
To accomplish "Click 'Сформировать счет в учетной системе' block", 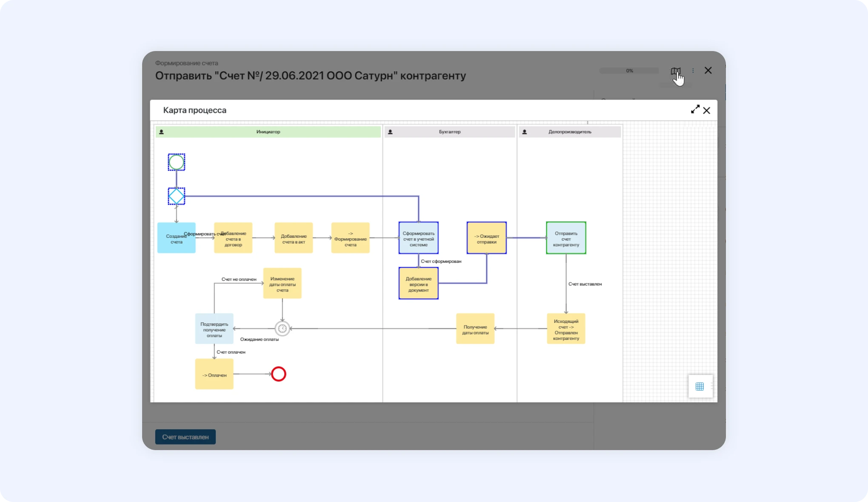I will pyautogui.click(x=418, y=238).
